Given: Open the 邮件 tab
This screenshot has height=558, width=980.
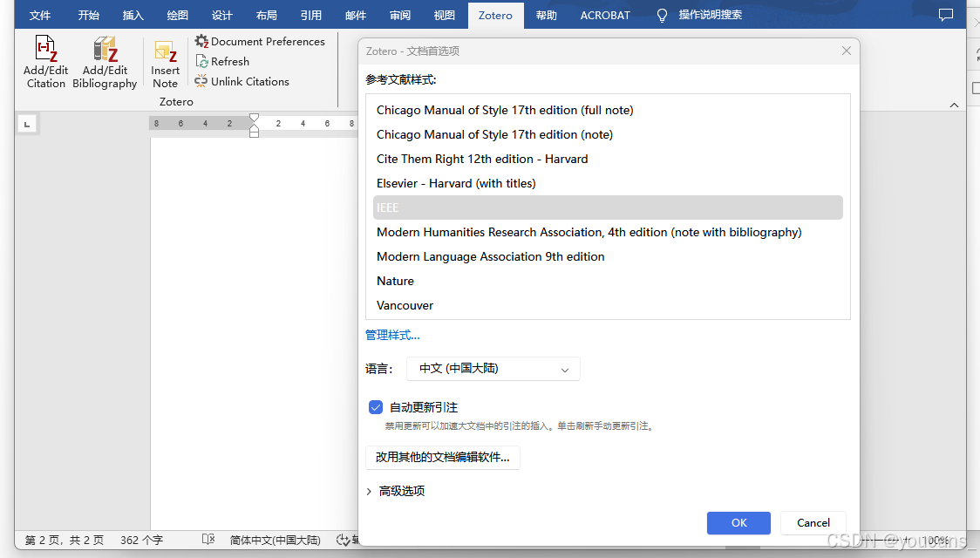Looking at the screenshot, I should (x=356, y=15).
